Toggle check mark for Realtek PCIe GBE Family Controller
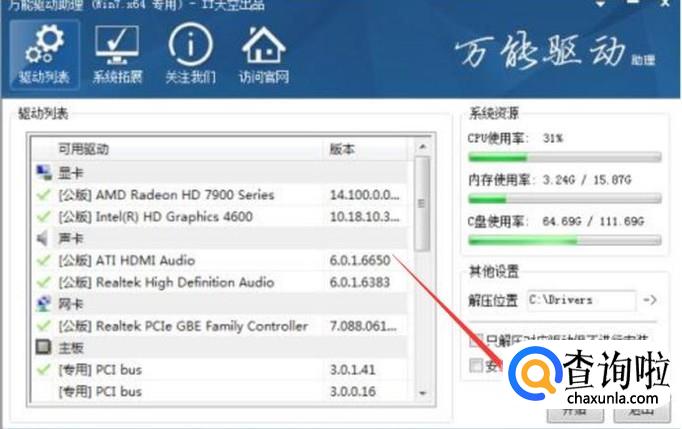The image size is (682, 429). pyautogui.click(x=43, y=325)
